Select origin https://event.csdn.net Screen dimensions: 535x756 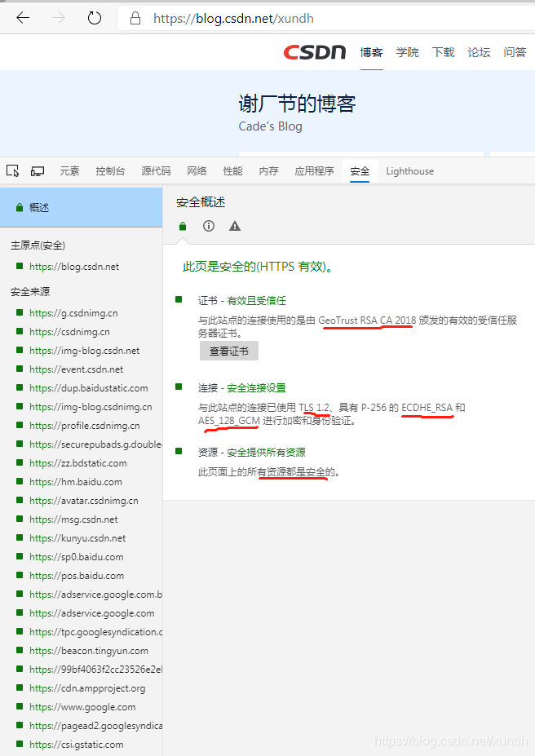[x=76, y=369]
